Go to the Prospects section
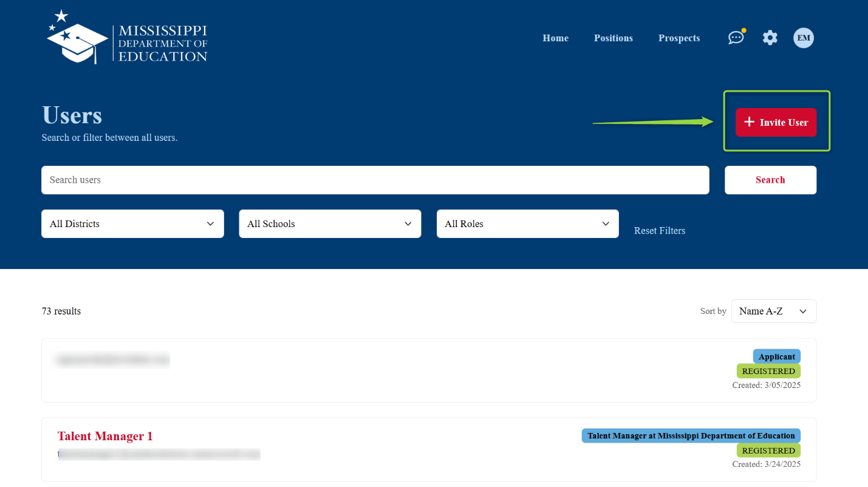This screenshot has height=487, width=868. 678,38
